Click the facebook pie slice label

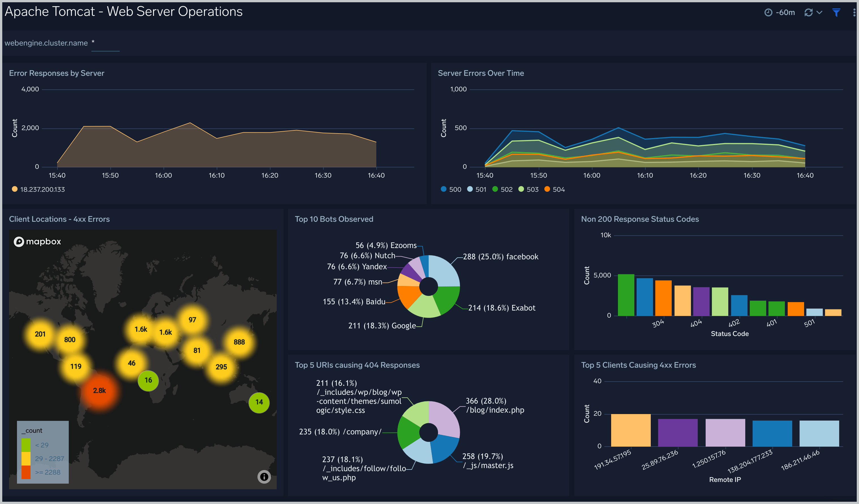pyautogui.click(x=501, y=257)
